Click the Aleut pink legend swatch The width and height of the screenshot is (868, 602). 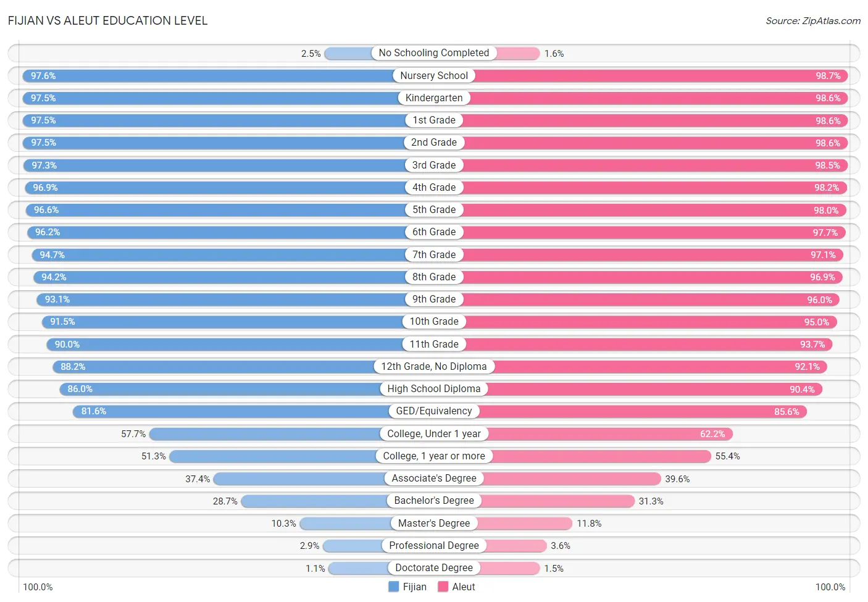pyautogui.click(x=443, y=587)
